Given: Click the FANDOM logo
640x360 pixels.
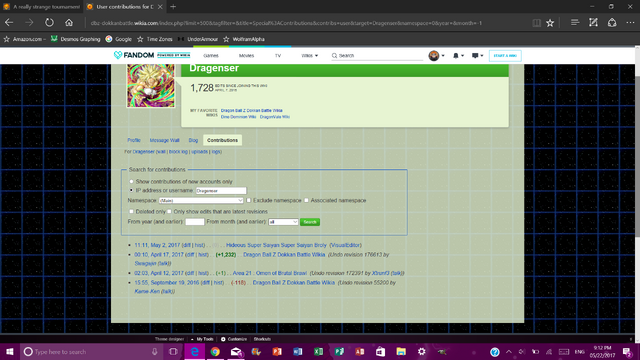Looking at the screenshot, I should click(x=134, y=55).
